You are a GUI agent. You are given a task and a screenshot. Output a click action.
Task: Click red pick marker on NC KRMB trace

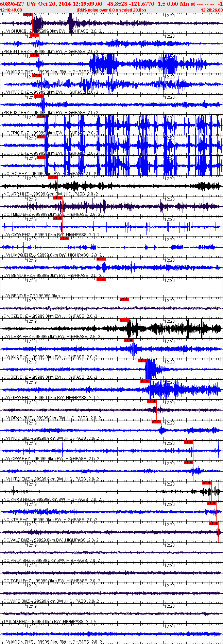pyautogui.click(x=207, y=483)
